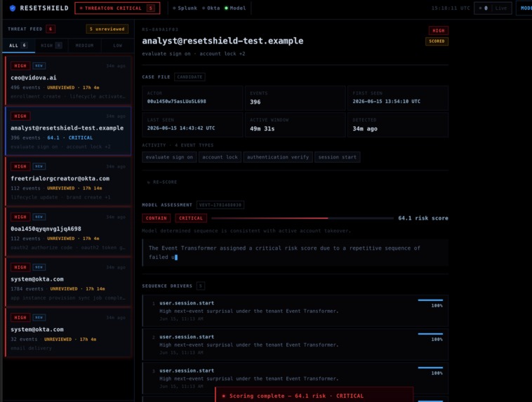Screen dimensions: 532x402
Task: Click the session start activity chip
Action: 338,157
